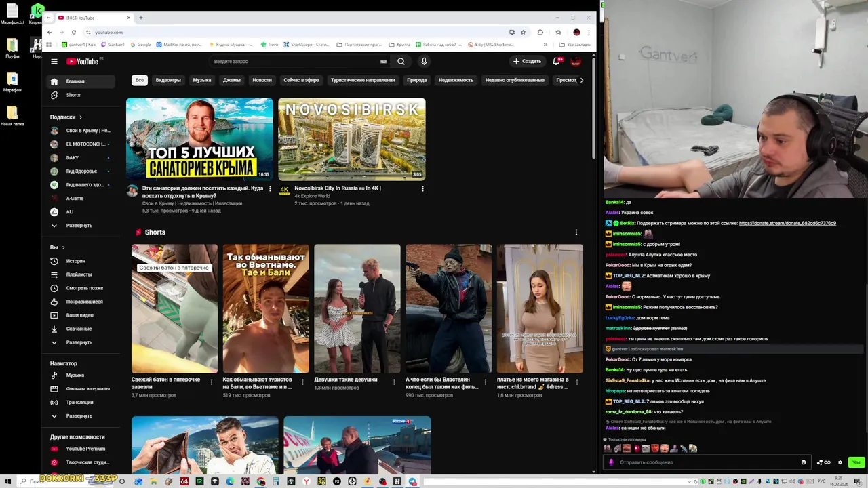Screen dimensions: 868x488
Task: Click the green Чат button
Action: point(856,462)
